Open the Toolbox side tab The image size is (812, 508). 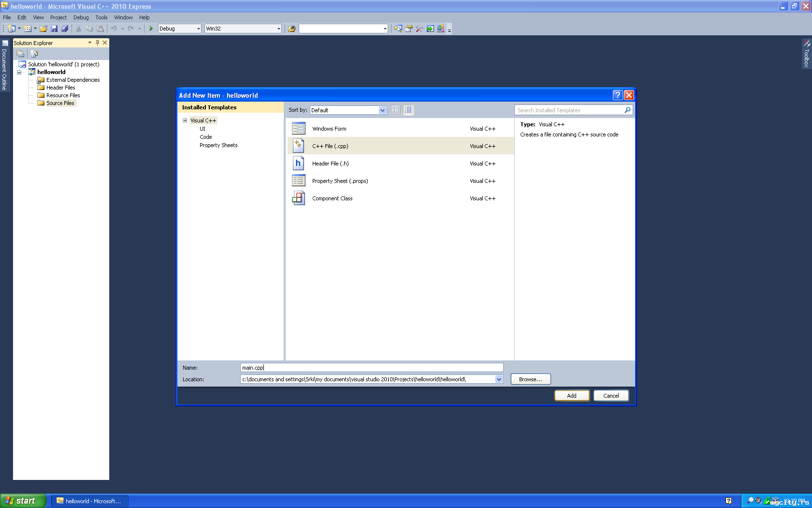[x=807, y=54]
